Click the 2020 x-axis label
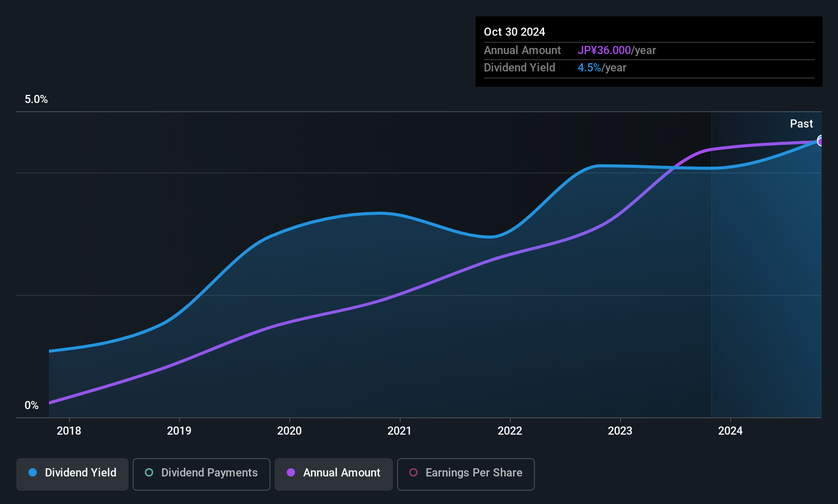838x504 pixels. [x=289, y=431]
